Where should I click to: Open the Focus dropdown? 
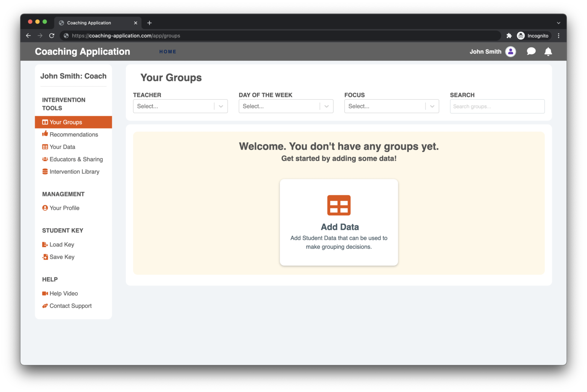[x=391, y=106]
